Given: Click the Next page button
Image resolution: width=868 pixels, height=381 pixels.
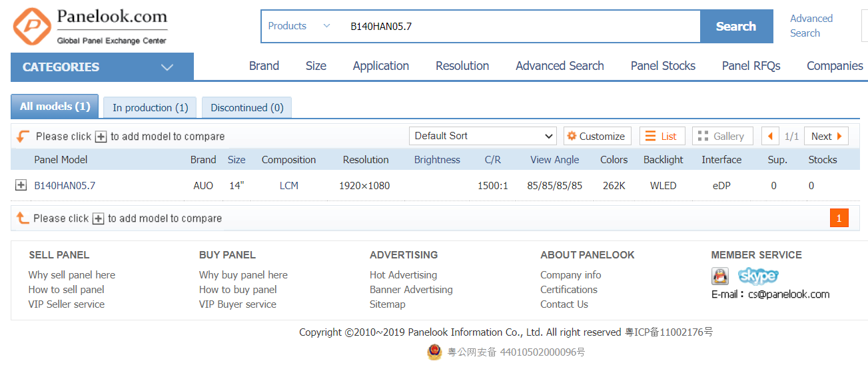Looking at the screenshot, I should (827, 136).
